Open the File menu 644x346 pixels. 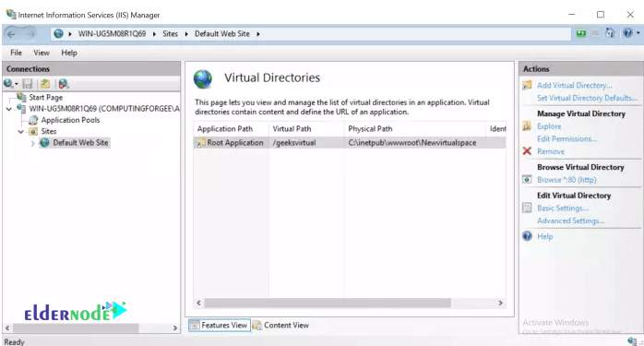pos(16,53)
